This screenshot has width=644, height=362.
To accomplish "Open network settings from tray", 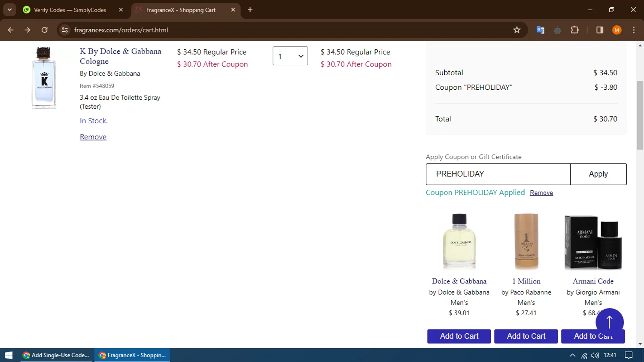I will pos(584,355).
